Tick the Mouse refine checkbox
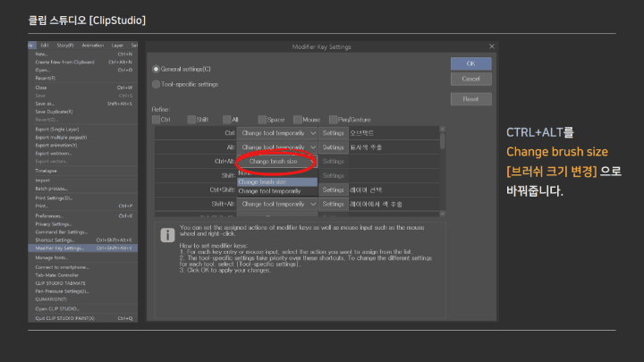 click(297, 120)
